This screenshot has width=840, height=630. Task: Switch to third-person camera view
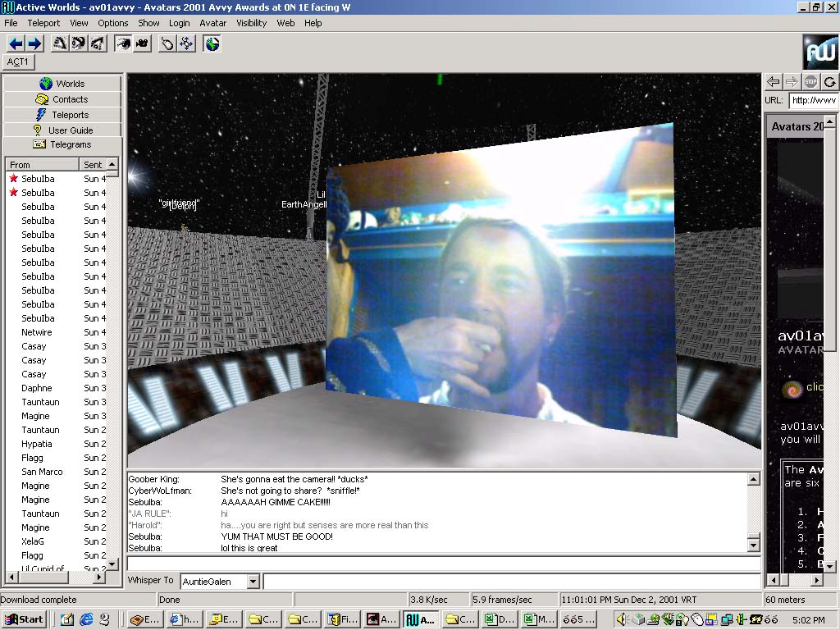pyautogui.click(x=142, y=43)
